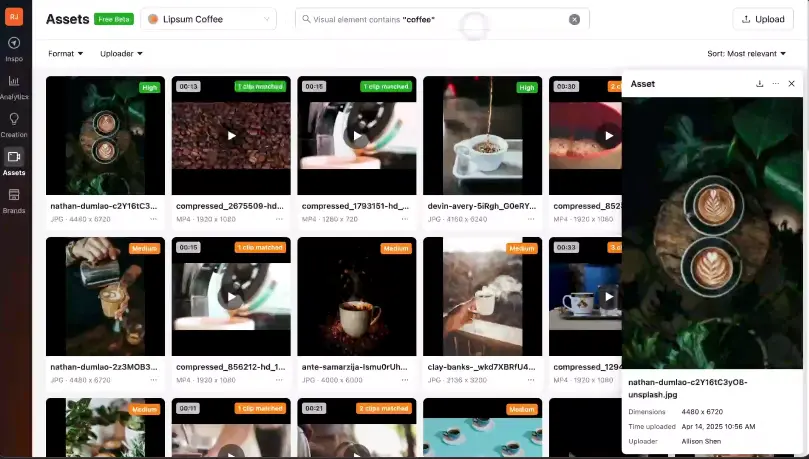Open the Brands section in sidebar
Screen dimensions: 809x459
[14, 199]
